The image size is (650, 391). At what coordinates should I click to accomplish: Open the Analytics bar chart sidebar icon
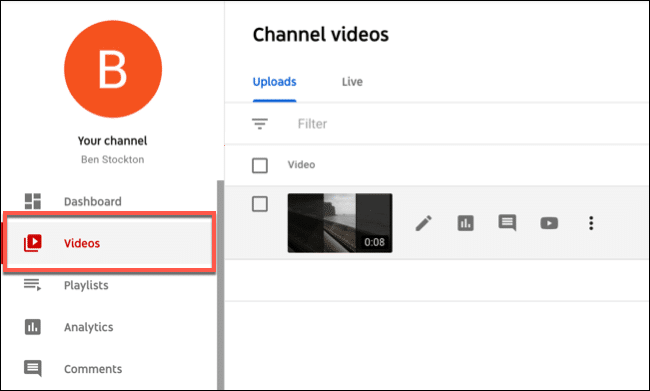pos(33,327)
